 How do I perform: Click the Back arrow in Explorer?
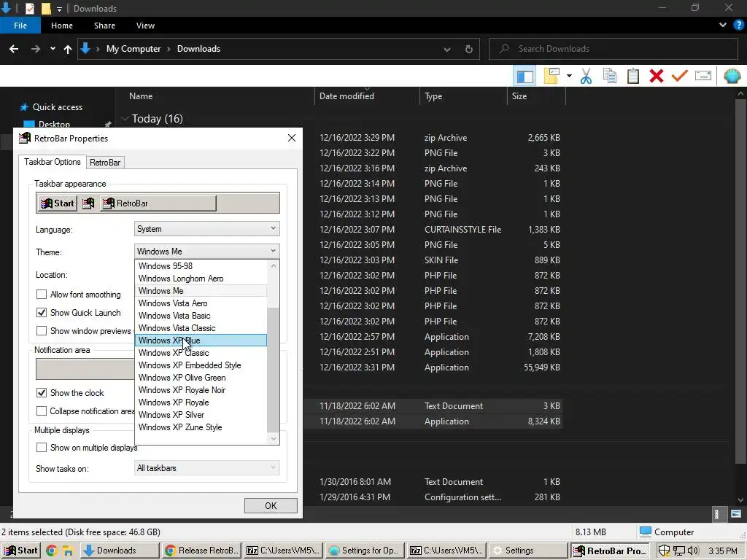(x=14, y=49)
